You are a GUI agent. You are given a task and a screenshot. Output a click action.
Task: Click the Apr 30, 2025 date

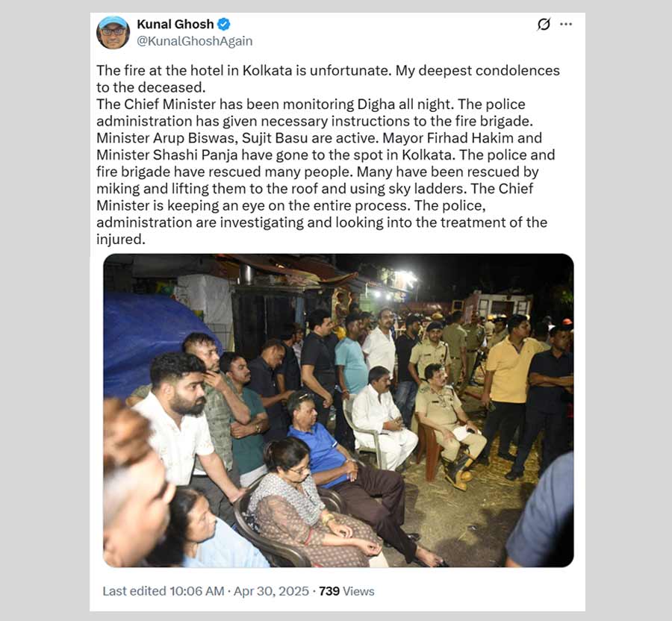coord(271,591)
